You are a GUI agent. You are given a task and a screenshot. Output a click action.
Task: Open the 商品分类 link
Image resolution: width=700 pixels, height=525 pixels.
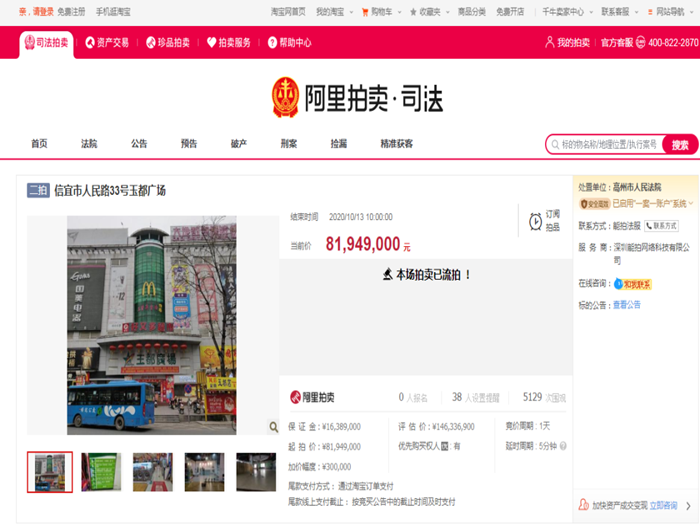[x=472, y=12]
